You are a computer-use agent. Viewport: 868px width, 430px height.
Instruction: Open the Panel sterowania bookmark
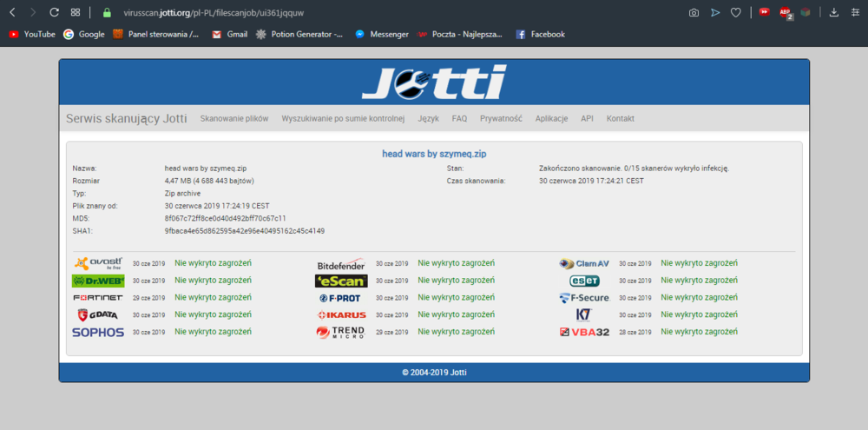[x=156, y=35]
